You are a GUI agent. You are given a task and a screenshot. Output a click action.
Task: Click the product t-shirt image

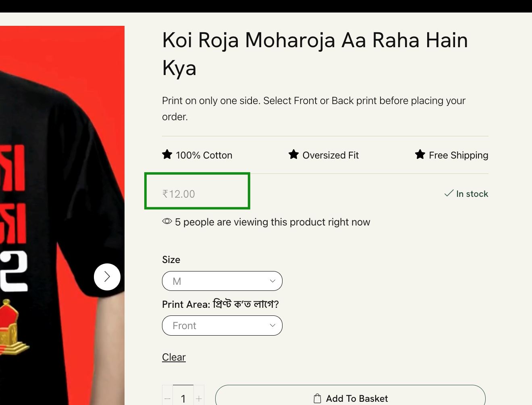62,215
